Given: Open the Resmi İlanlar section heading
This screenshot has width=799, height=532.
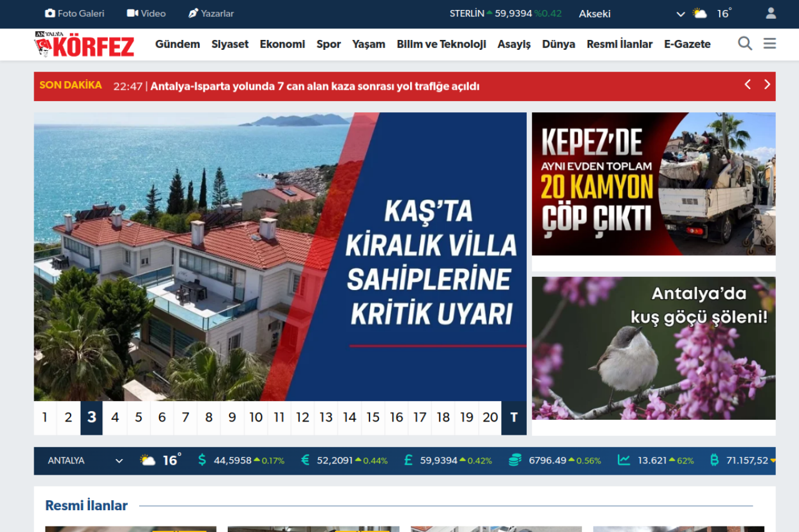Looking at the screenshot, I should (86, 505).
